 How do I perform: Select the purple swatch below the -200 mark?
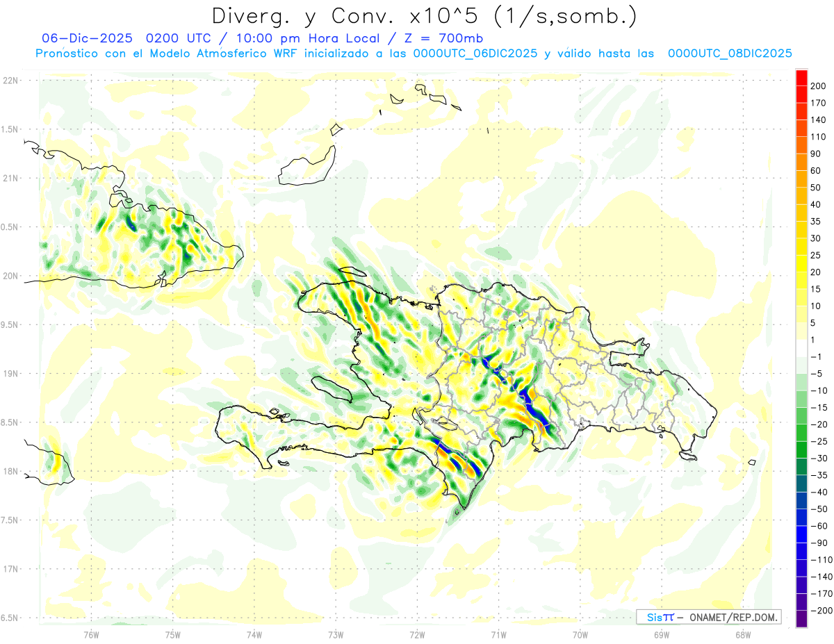[801, 619]
